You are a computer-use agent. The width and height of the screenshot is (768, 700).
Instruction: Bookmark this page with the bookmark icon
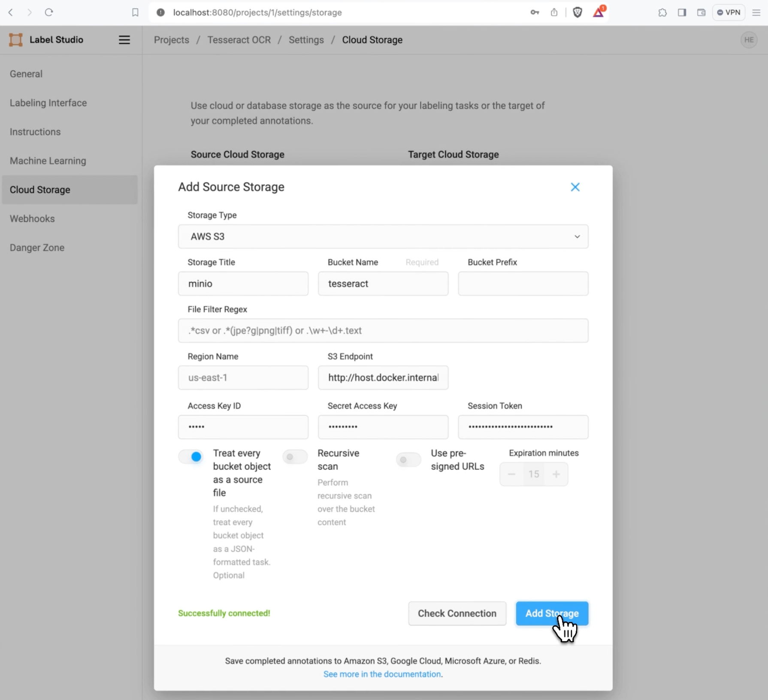[x=135, y=12]
